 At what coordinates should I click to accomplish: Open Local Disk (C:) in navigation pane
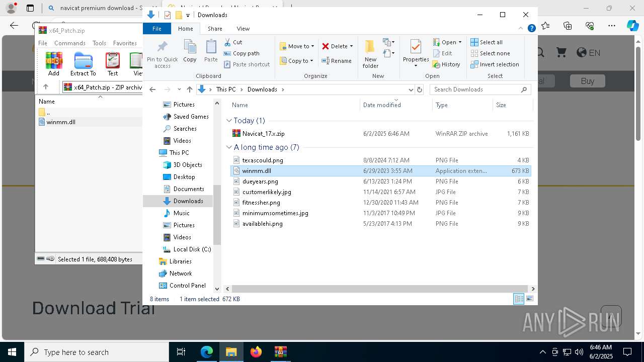click(192, 249)
